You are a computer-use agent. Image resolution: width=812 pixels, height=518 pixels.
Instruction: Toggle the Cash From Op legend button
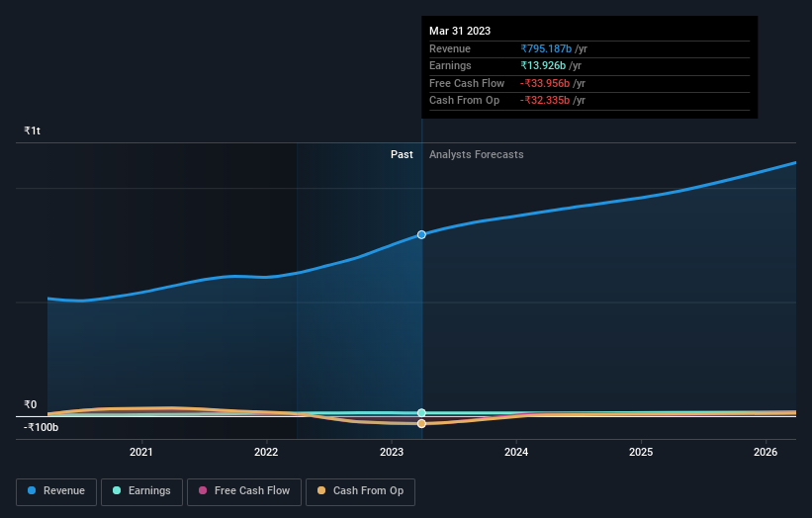(360, 491)
